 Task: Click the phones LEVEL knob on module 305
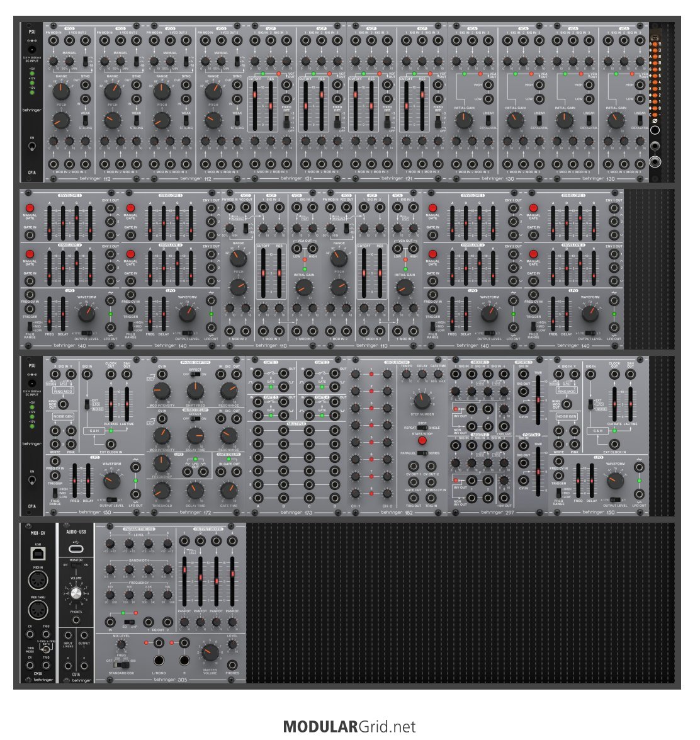(x=232, y=644)
